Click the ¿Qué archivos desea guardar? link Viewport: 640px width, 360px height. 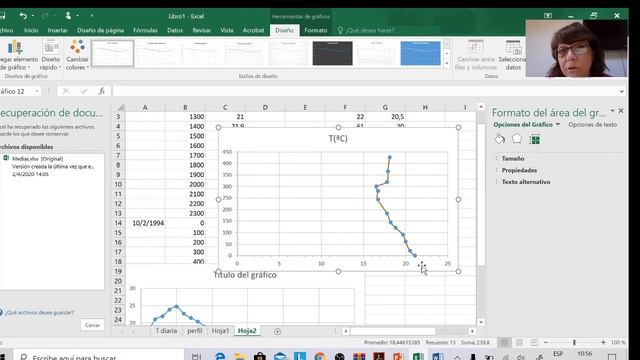click(39, 313)
